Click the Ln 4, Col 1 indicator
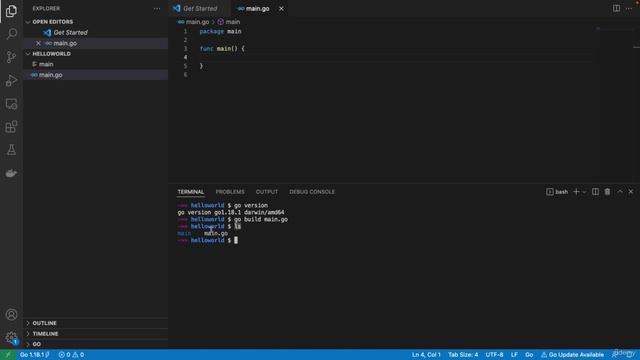Screen dimensions: 640x360 [x=426, y=355]
